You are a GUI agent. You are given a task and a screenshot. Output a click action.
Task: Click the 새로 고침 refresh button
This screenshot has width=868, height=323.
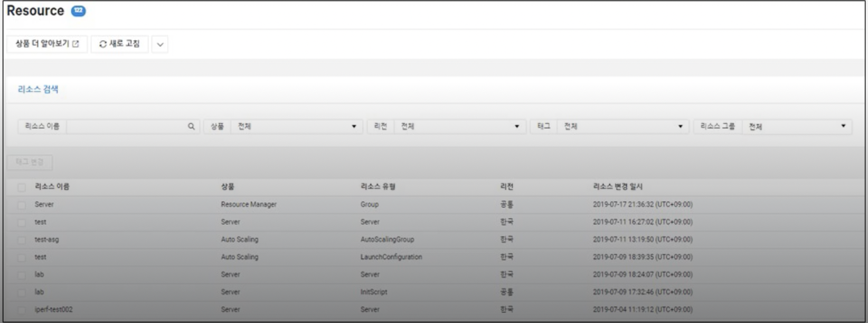pos(120,44)
